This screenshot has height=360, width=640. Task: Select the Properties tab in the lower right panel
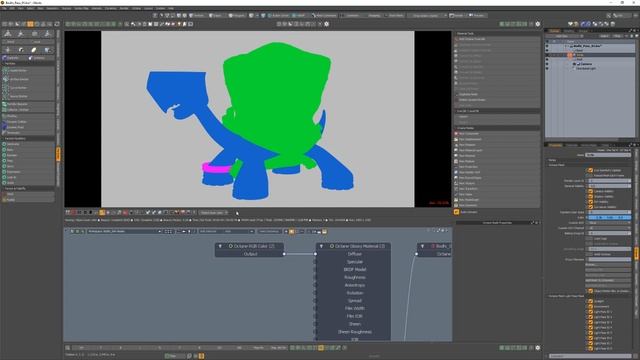555,145
